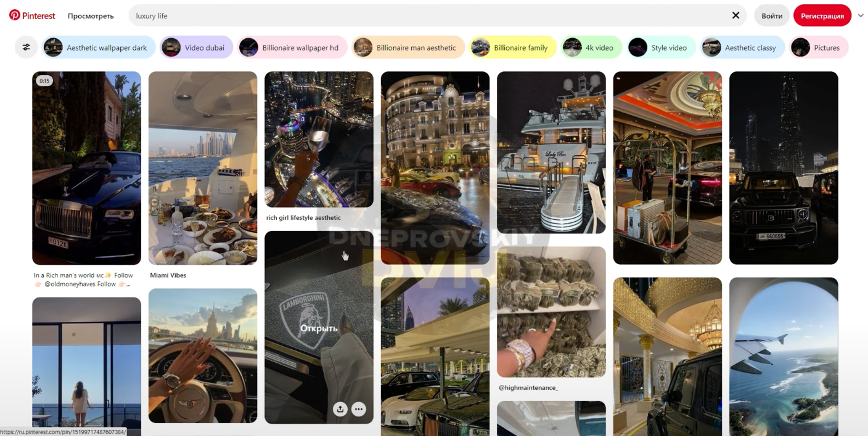Expand the account menu chevron

click(x=861, y=15)
